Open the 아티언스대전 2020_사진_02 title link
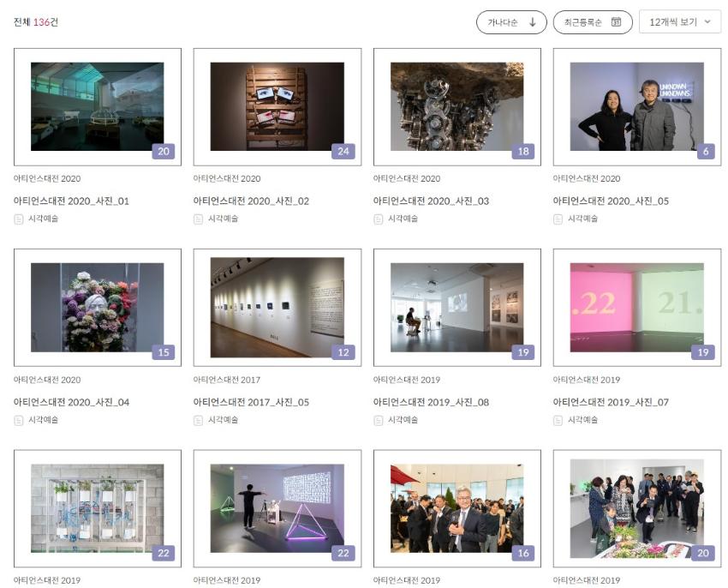This screenshot has height=588, width=728. tap(251, 201)
